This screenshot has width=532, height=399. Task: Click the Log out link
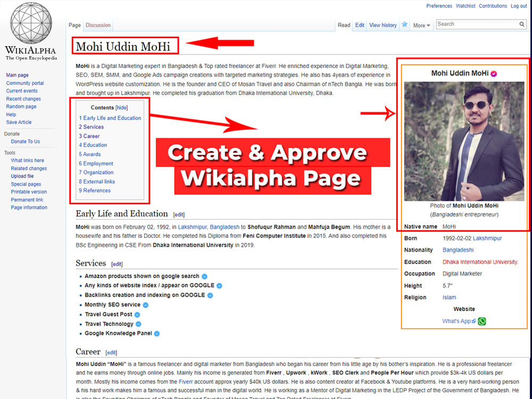pos(519,6)
